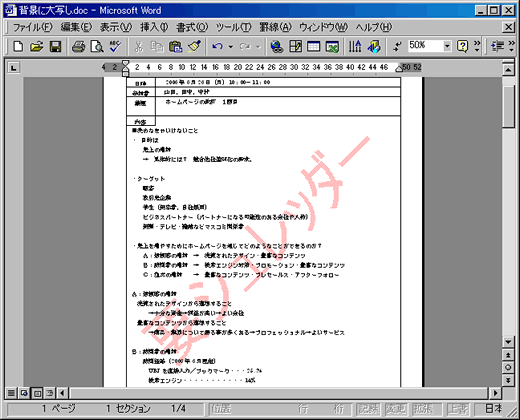Click the vertical scrollbar thumb

click(508, 106)
